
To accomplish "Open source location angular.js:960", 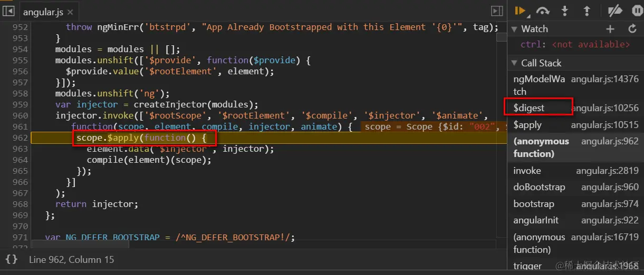I will [610, 187].
